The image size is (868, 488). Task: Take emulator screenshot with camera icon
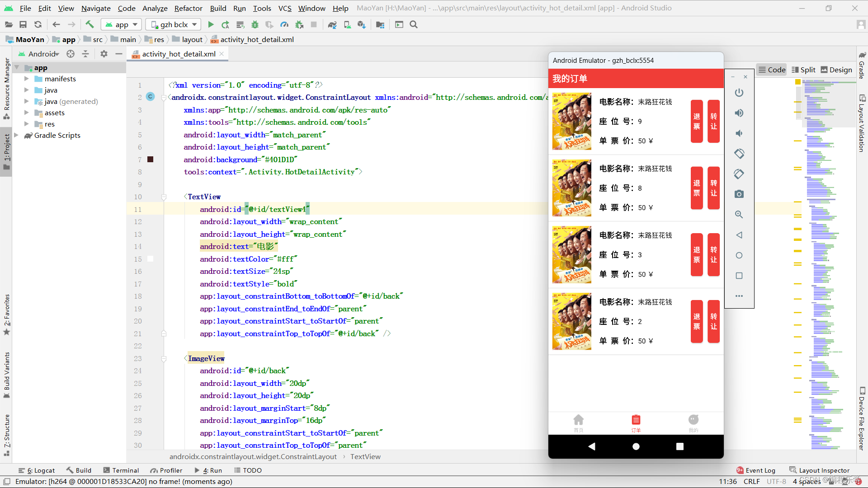point(739,194)
